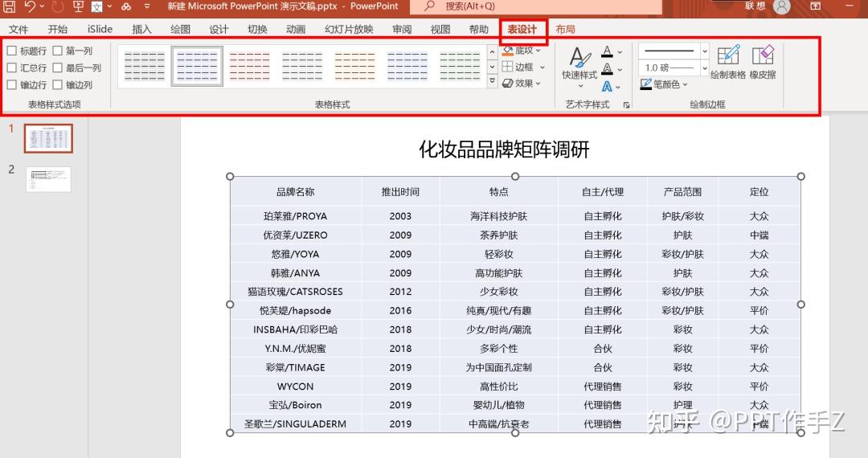The height and width of the screenshot is (458, 868).
Task: Switch to the 切换 tab
Action: pyautogui.click(x=257, y=29)
